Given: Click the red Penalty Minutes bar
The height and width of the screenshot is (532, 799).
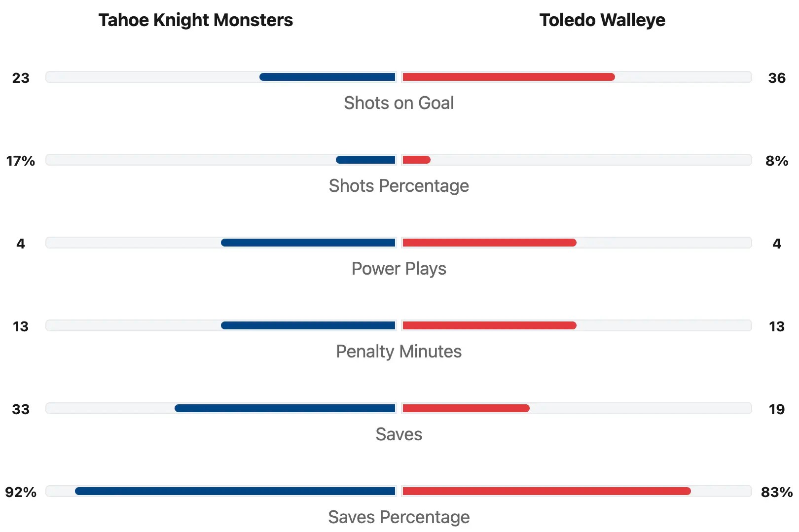Looking at the screenshot, I should pos(489,325).
